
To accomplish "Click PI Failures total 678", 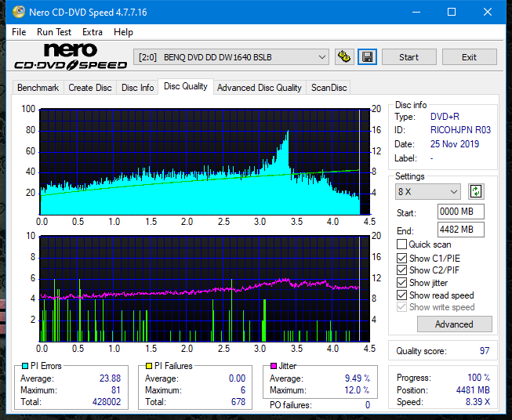I will point(238,402).
